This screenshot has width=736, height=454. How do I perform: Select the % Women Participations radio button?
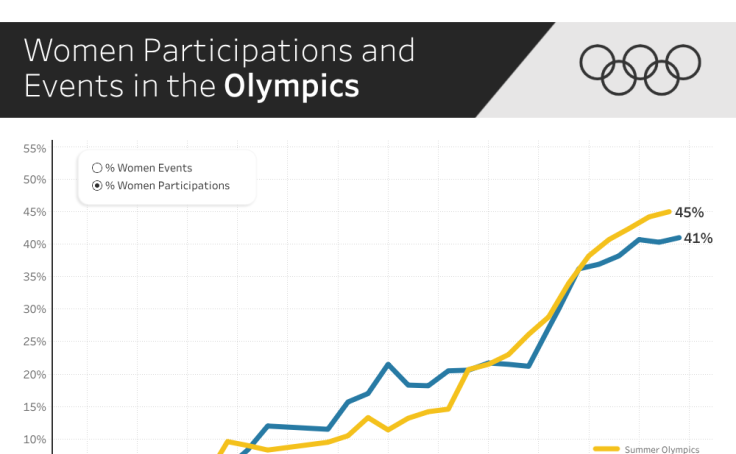pyautogui.click(x=97, y=186)
